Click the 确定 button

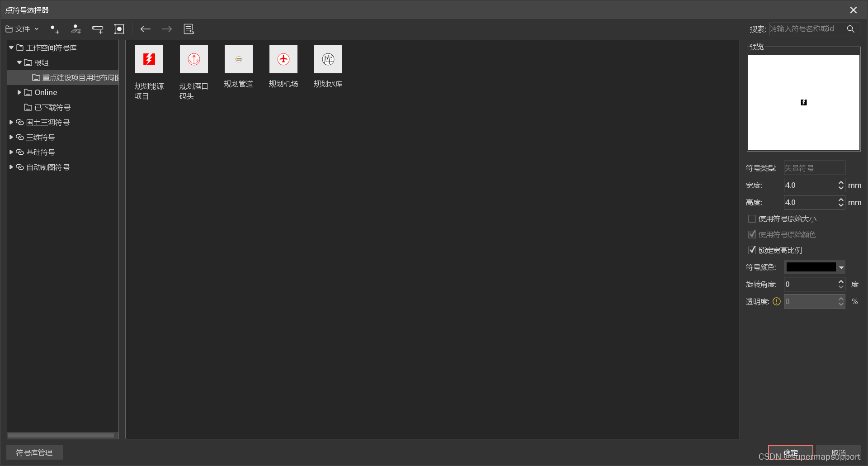(x=790, y=453)
